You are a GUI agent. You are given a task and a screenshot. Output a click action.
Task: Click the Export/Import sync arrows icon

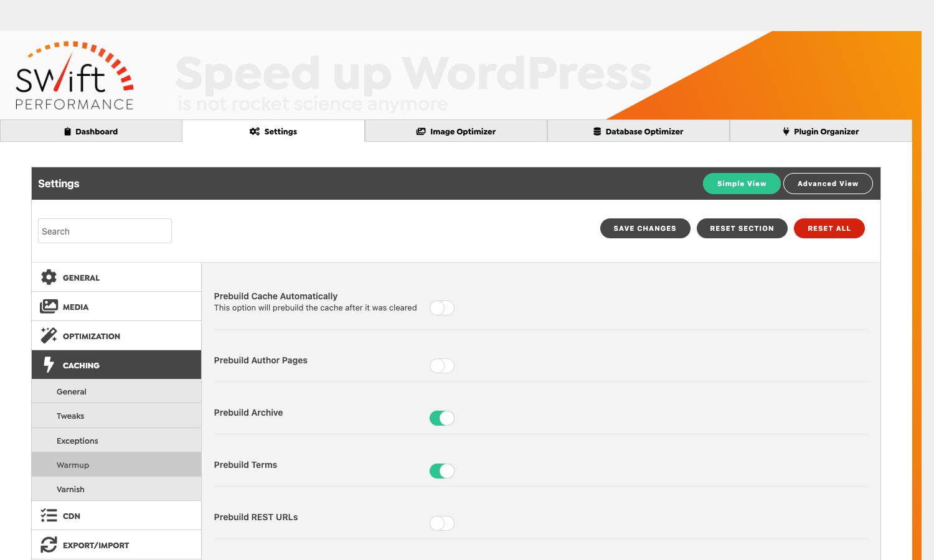(x=49, y=544)
